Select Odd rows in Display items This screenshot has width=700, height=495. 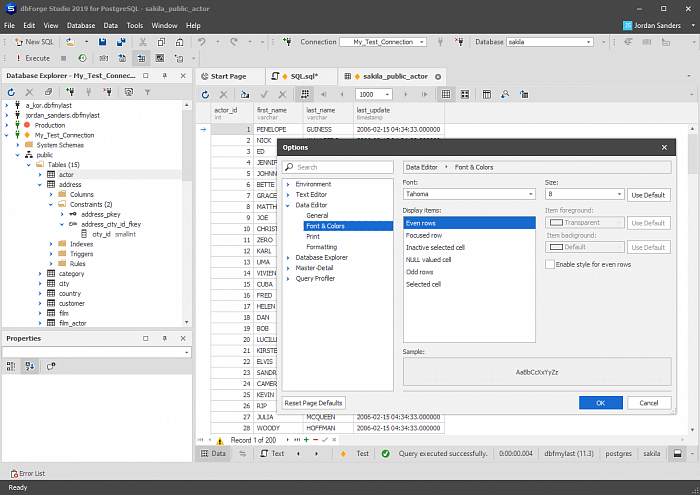pos(469,272)
